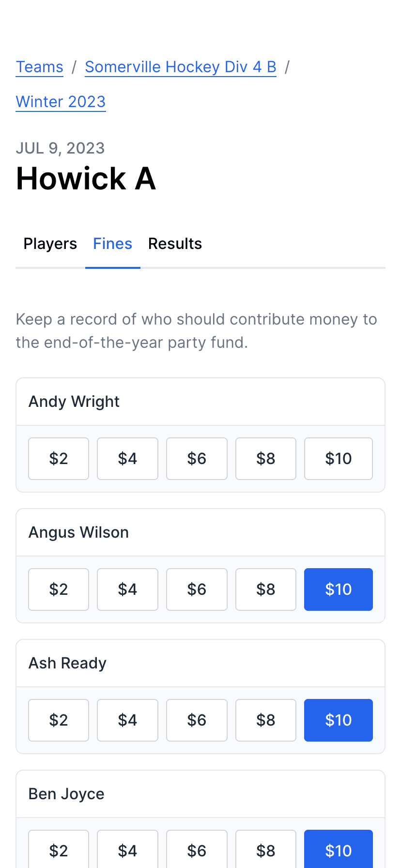
Task: Switch to the Players tab
Action: 50,244
